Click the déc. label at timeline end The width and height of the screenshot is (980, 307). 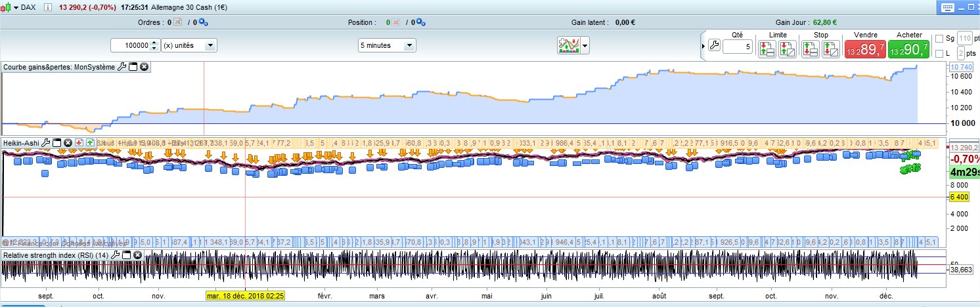pos(885,296)
